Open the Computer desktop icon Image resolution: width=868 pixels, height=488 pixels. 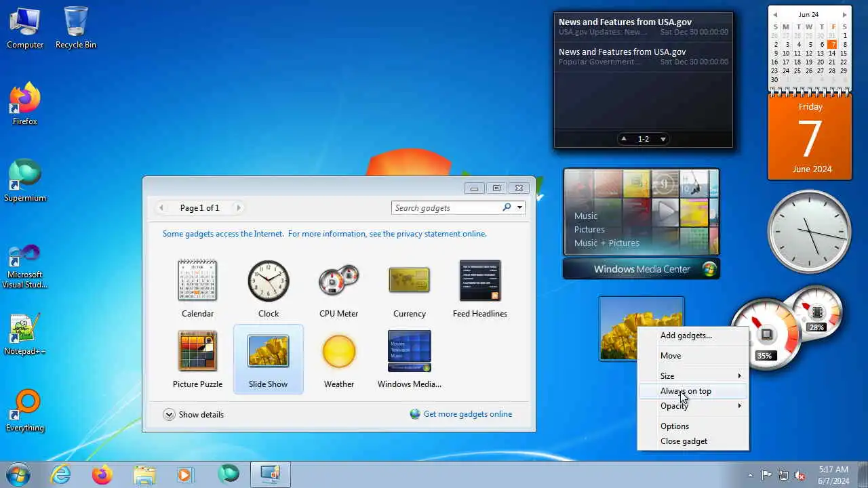tap(25, 28)
